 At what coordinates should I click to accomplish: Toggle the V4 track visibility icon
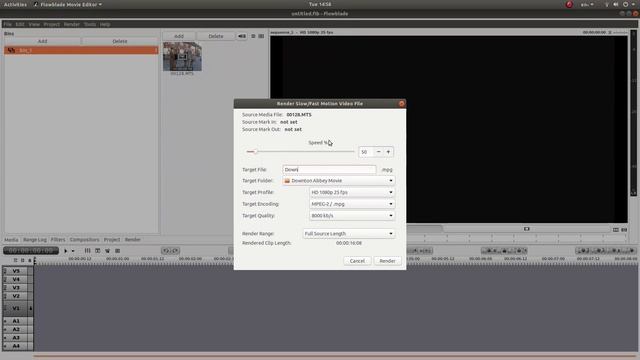pos(5,279)
